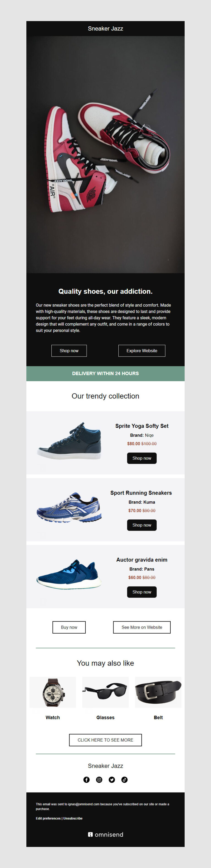Click the Twitter social icon
Image resolution: width=211 pixels, height=868 pixels.
pos(112,779)
